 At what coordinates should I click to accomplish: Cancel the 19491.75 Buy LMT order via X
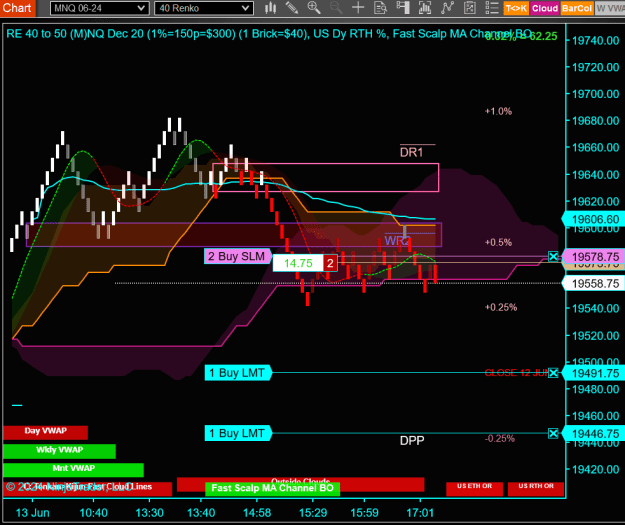coord(553,373)
